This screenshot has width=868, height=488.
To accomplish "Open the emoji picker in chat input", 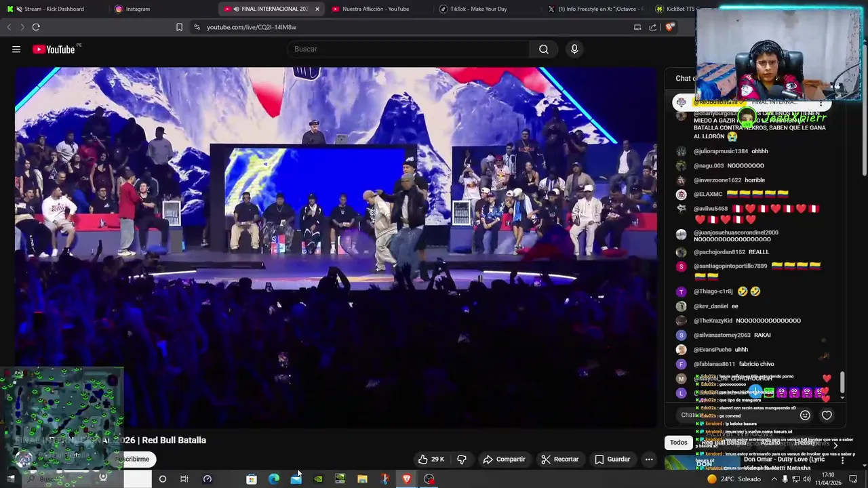I will [805, 415].
